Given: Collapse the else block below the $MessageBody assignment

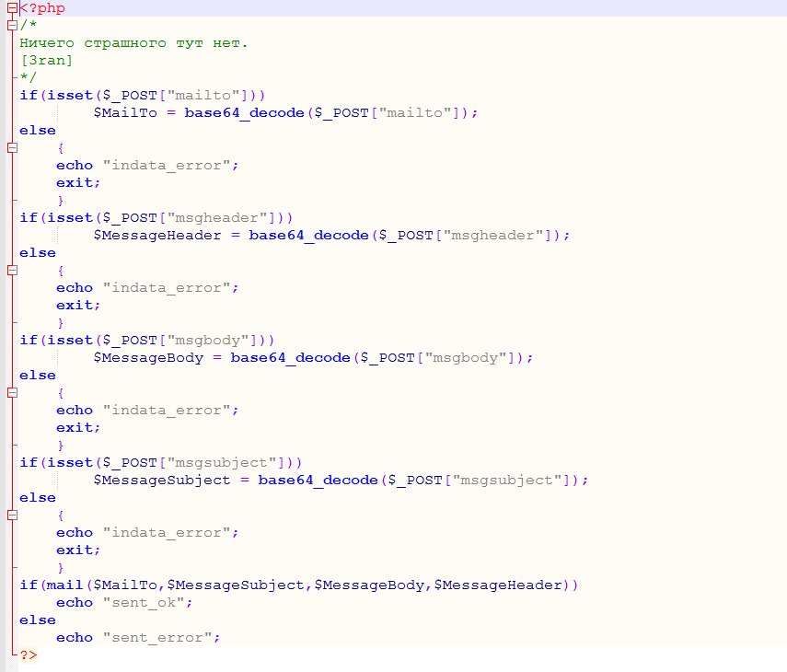Looking at the screenshot, I should (x=12, y=392).
